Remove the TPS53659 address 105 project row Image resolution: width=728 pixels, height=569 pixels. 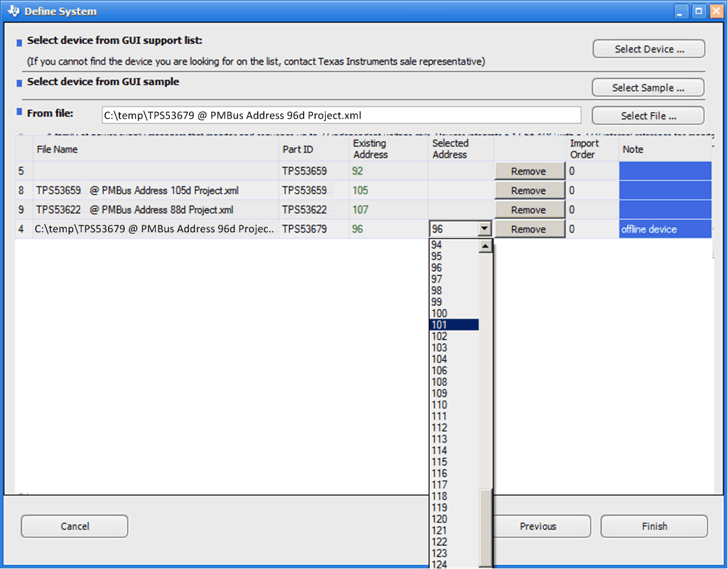[529, 191]
